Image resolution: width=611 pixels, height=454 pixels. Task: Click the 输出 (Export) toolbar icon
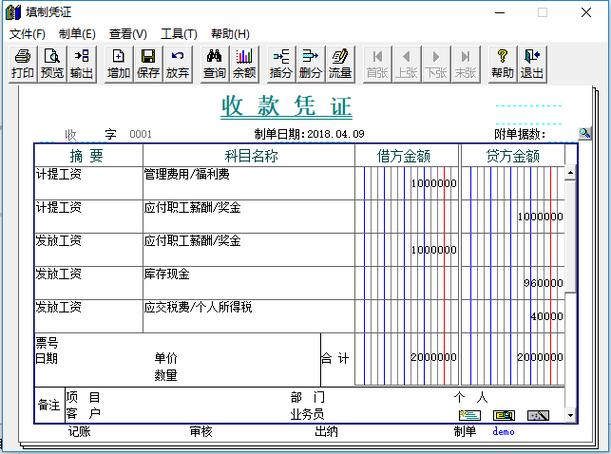click(81, 64)
